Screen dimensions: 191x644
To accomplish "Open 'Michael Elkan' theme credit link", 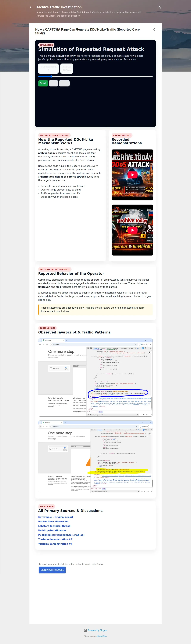I will coord(102,636).
